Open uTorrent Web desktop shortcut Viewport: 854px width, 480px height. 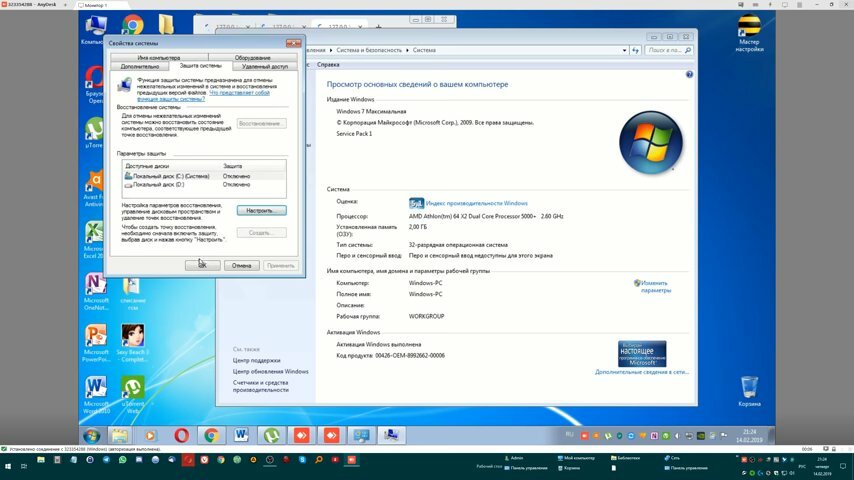click(x=132, y=395)
